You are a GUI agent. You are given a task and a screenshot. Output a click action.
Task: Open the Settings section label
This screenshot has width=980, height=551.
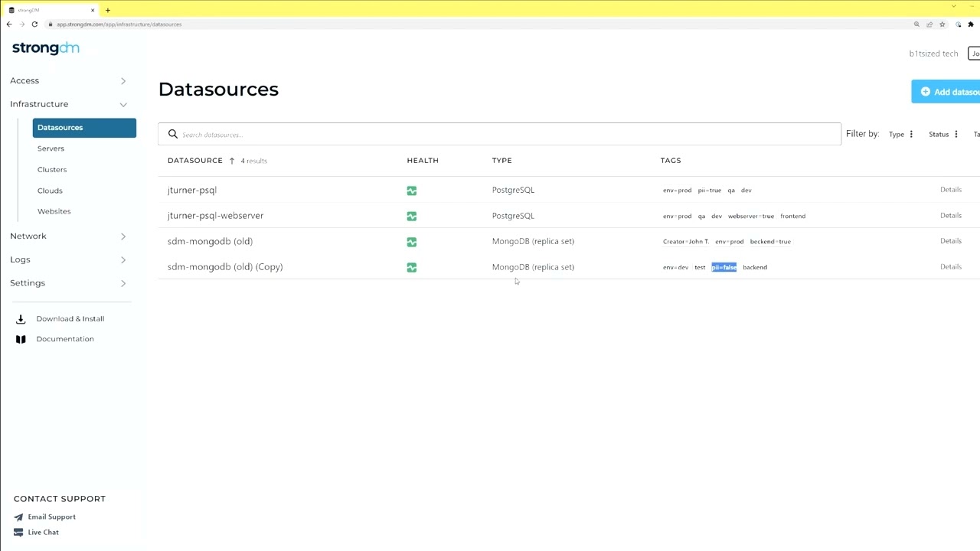pyautogui.click(x=28, y=283)
